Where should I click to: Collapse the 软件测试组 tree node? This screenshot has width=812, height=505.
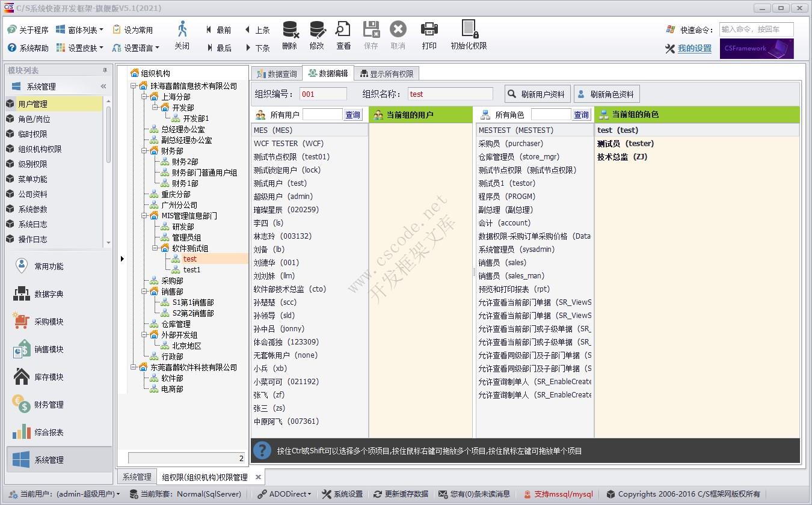[x=155, y=248]
